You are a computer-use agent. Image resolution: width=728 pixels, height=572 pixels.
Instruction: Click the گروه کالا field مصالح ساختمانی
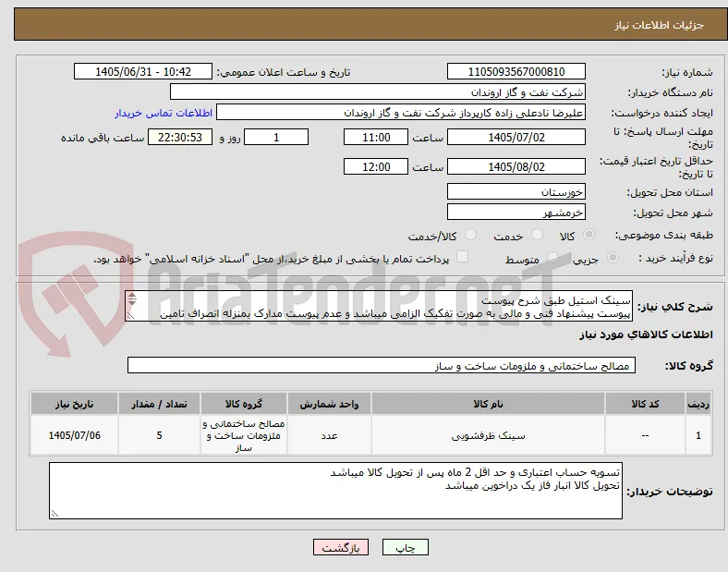(x=382, y=365)
